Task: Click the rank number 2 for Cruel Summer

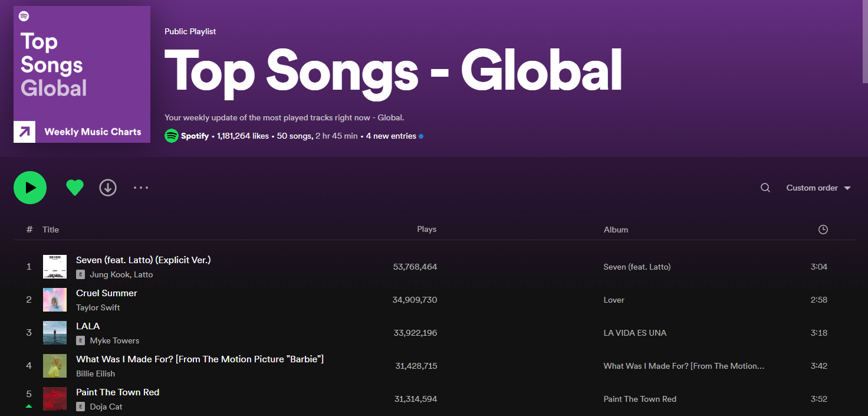Action: [29, 300]
